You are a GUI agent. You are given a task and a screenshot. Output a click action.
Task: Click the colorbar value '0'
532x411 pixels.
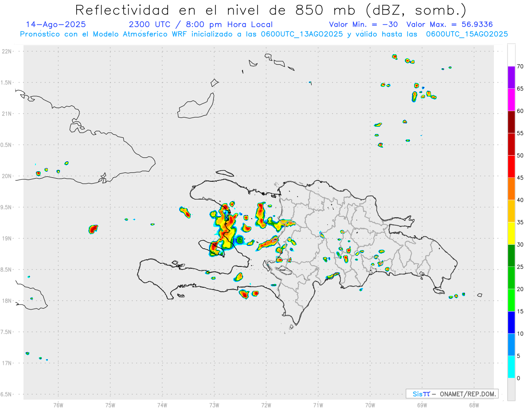[519, 378]
